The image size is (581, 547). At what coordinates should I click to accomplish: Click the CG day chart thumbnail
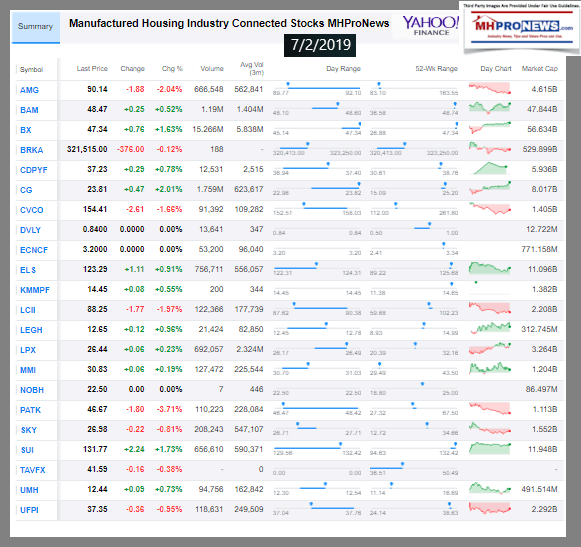[x=490, y=188]
